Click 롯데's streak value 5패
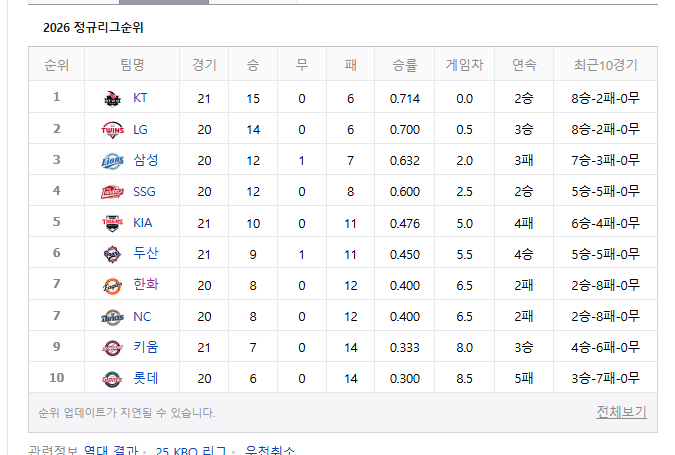675x455 pixels. 524,378
